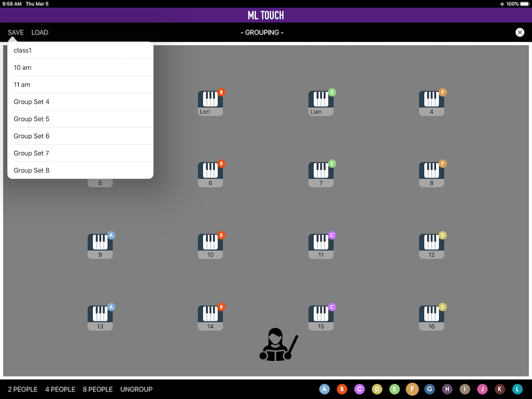Viewport: 532px width, 399px height.
Task: Pick Group Set 5 slot
Action: [x=80, y=119]
